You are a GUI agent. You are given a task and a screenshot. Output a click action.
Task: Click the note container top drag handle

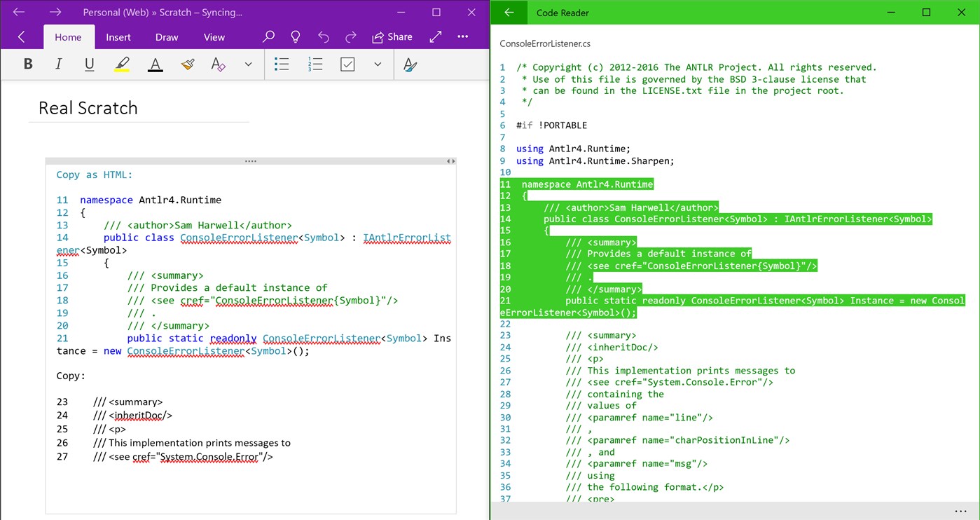pyautogui.click(x=251, y=161)
